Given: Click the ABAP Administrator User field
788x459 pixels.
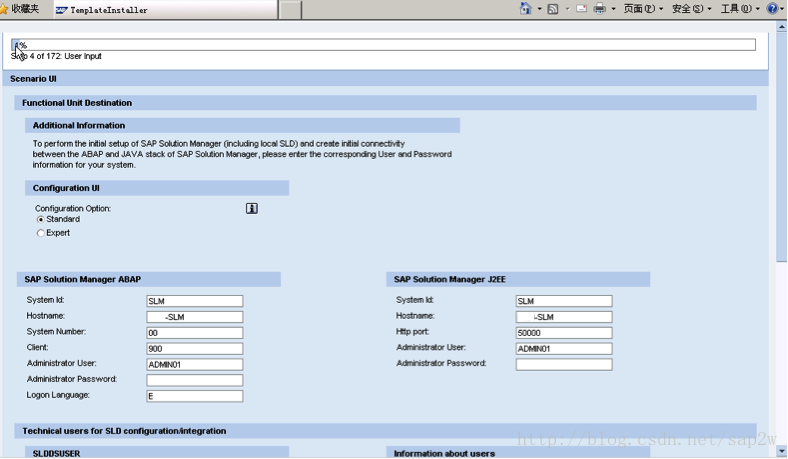Looking at the screenshot, I should [x=195, y=364].
